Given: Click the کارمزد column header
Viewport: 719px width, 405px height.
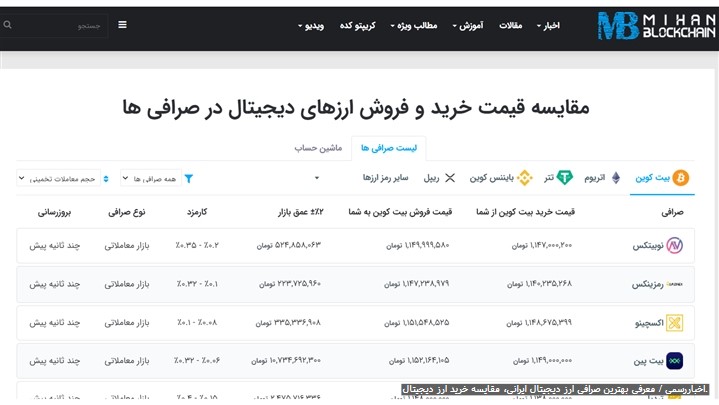Looking at the screenshot, I should [x=197, y=212].
